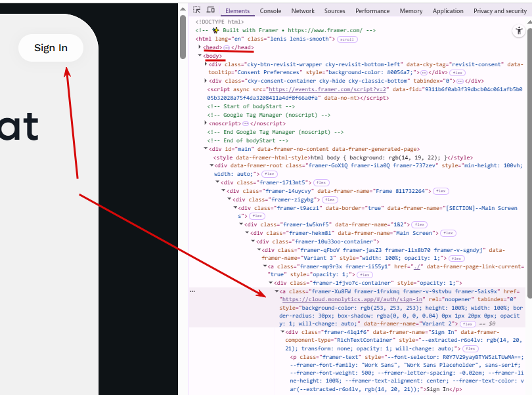Select the p framer-text Sign In node

[x=407, y=373]
